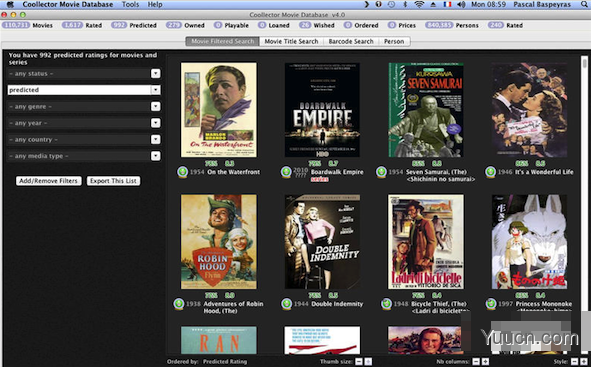Show the 840,385 Persons list
The height and width of the screenshot is (367, 591).
click(x=452, y=25)
